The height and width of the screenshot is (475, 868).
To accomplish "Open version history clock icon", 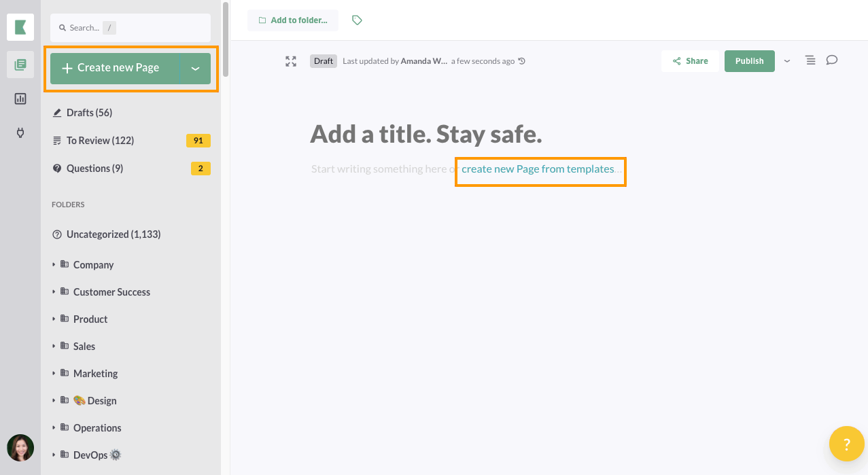I will click(521, 61).
